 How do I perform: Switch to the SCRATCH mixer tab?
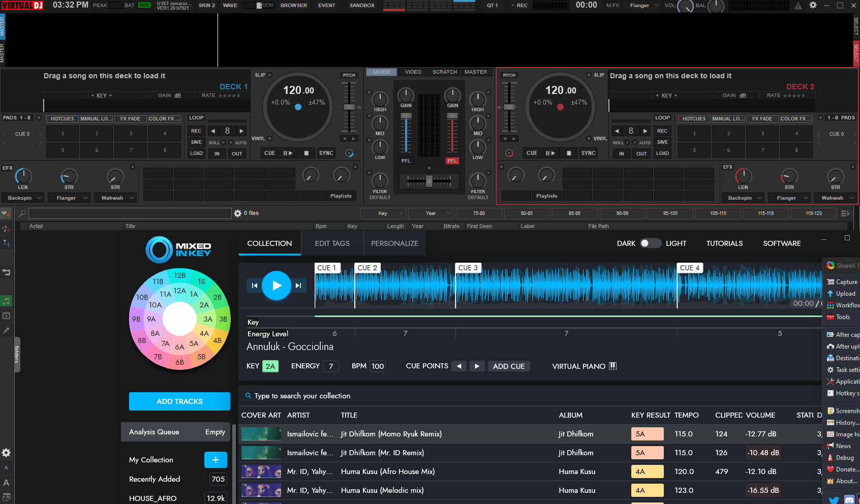tap(444, 72)
